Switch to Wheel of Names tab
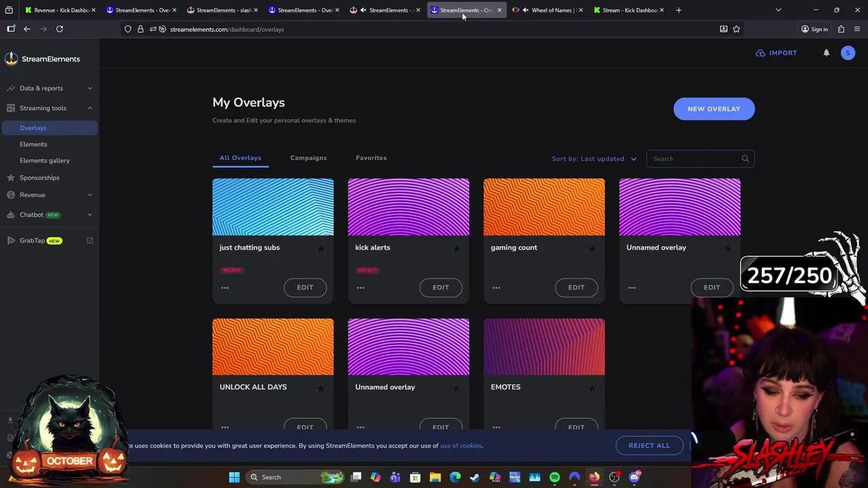868x488 pixels. point(548,10)
